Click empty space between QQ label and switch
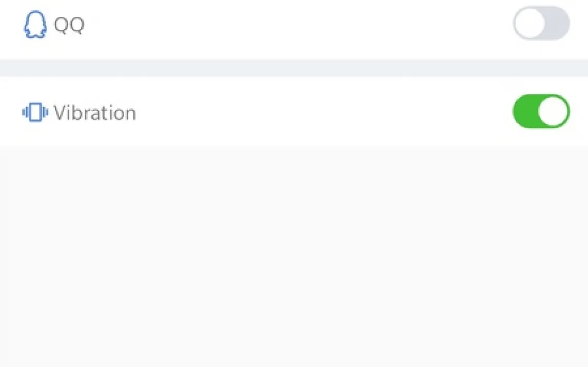The image size is (588, 367). tap(298, 25)
